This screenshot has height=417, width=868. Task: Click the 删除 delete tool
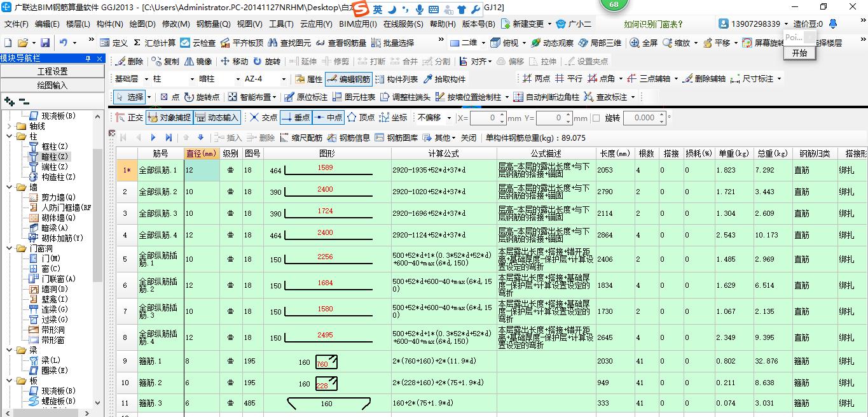click(130, 62)
